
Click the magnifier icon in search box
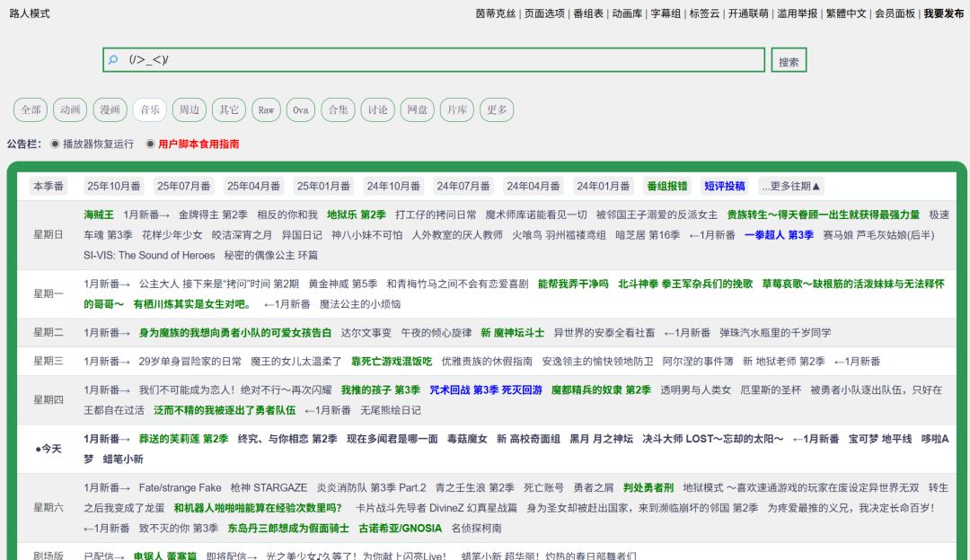(113, 60)
